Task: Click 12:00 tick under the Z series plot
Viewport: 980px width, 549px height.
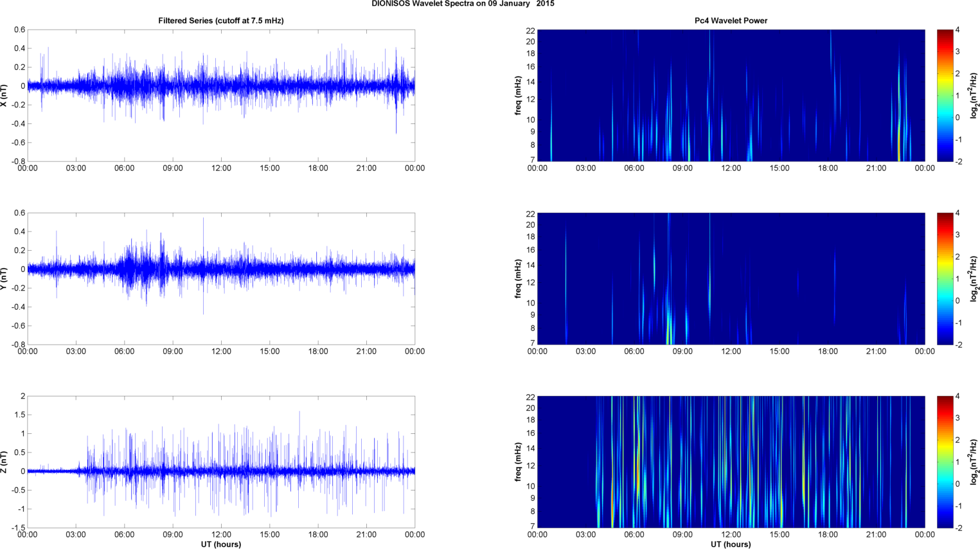Action: point(221,535)
